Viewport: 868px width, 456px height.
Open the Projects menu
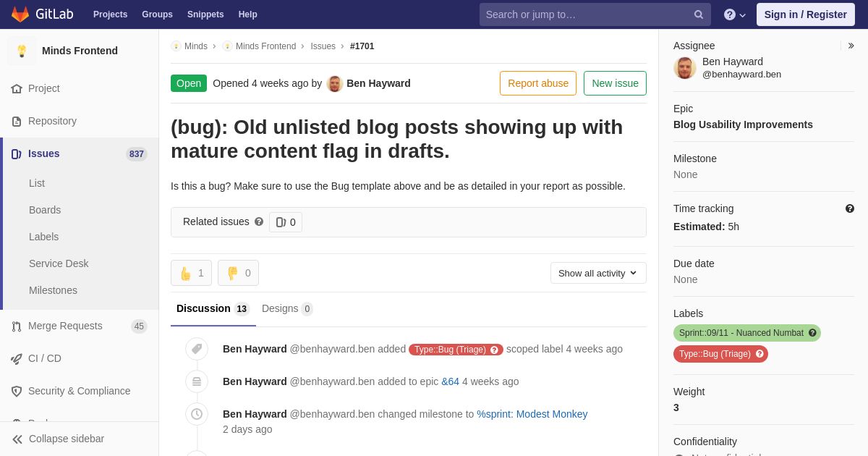[110, 14]
